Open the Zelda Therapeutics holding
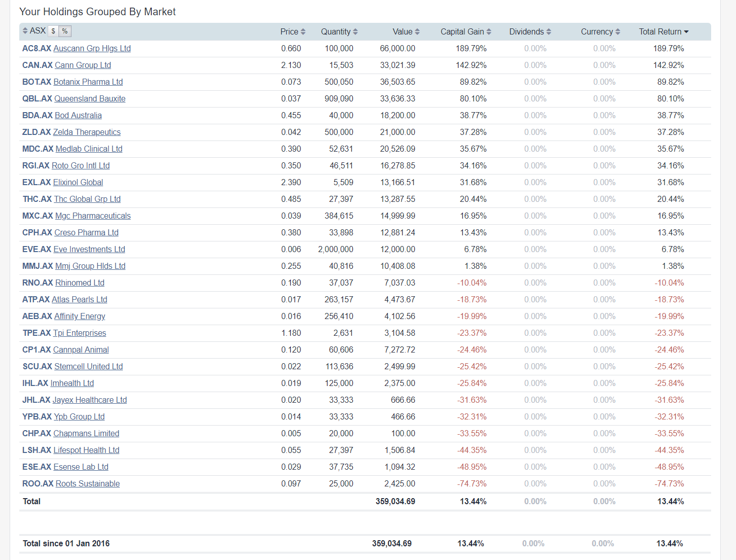The image size is (736, 560). coord(87,132)
